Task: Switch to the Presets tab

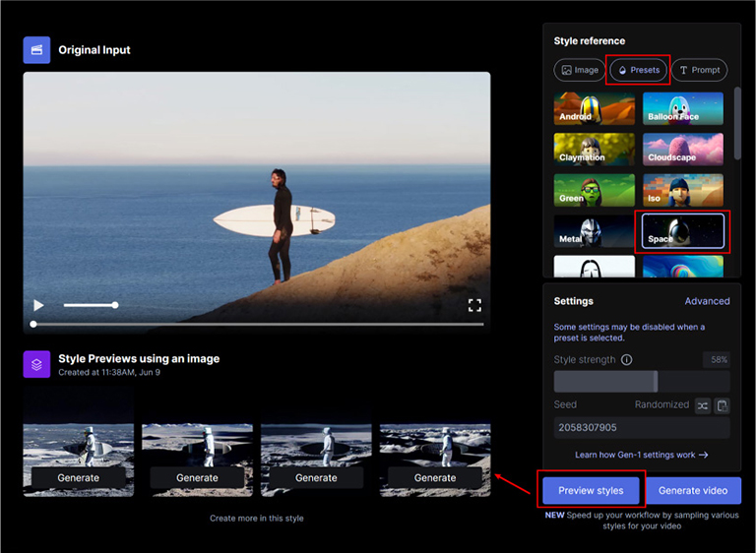Action: (x=638, y=70)
